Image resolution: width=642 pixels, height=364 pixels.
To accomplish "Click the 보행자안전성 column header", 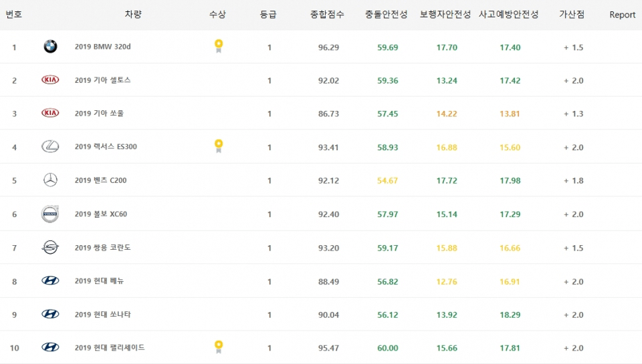I will 445,15.
